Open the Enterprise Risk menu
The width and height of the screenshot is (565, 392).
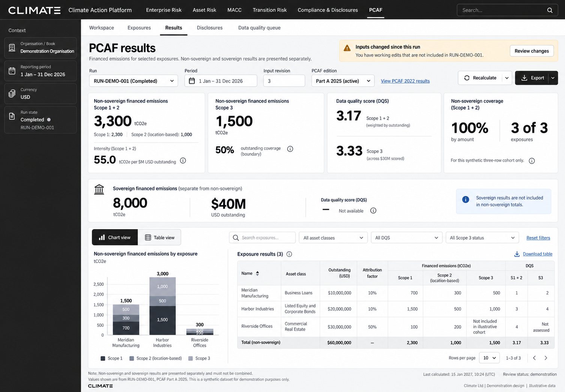tap(164, 10)
